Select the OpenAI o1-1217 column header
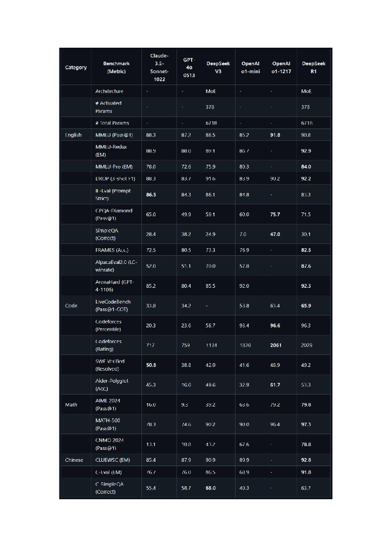This screenshot has height=555, width=392. (281, 67)
